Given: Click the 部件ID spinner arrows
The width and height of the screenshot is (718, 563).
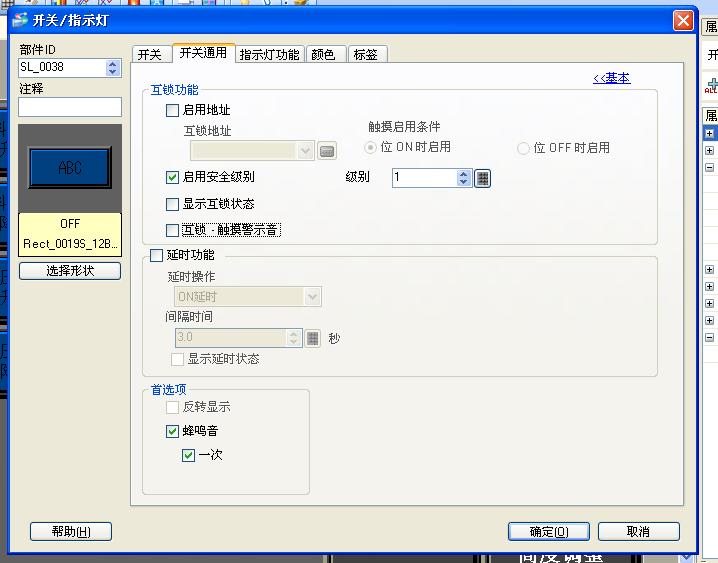Looking at the screenshot, I should [x=112, y=68].
